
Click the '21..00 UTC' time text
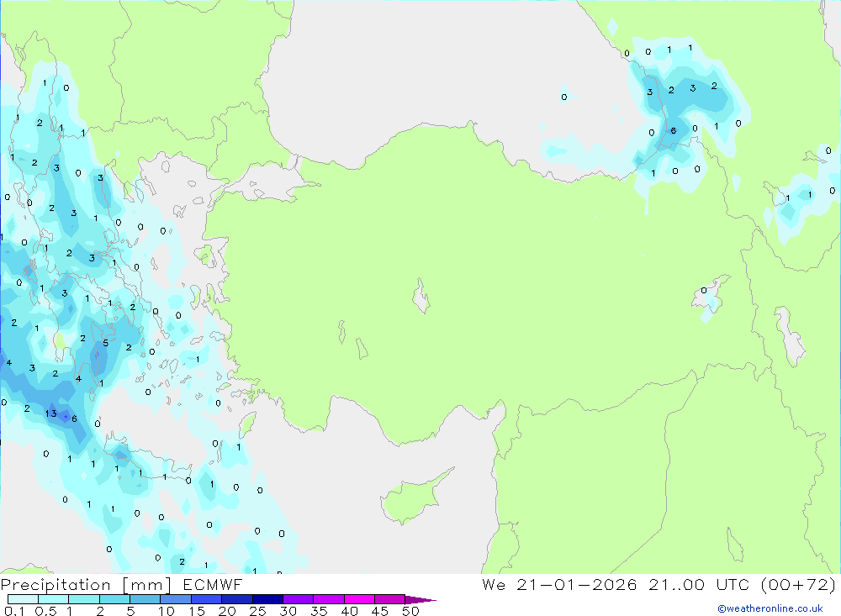[x=699, y=585]
